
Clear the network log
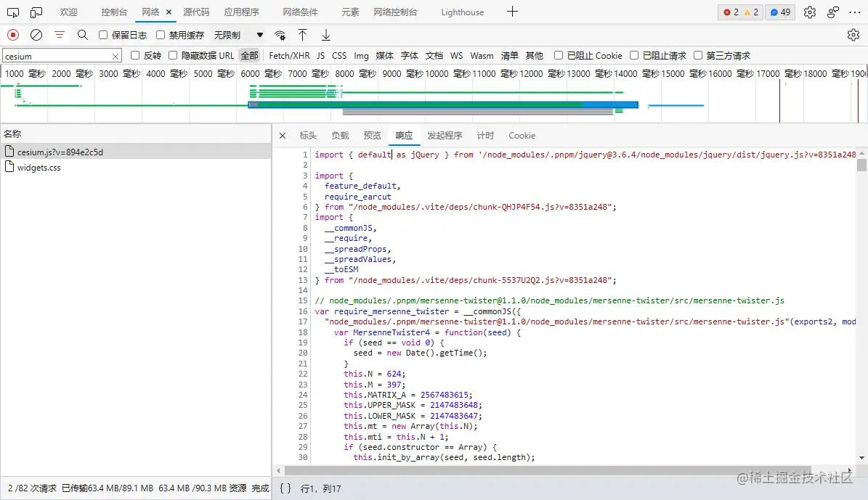36,35
